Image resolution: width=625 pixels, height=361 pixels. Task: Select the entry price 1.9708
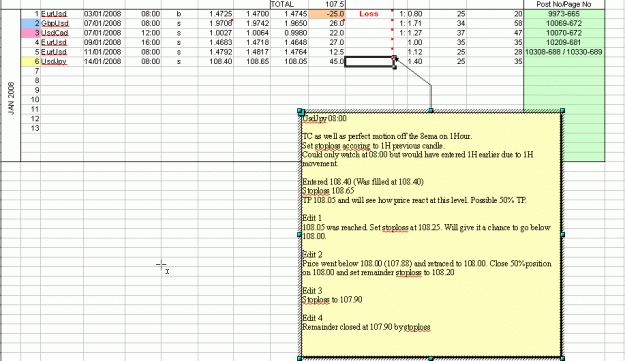tap(216, 24)
